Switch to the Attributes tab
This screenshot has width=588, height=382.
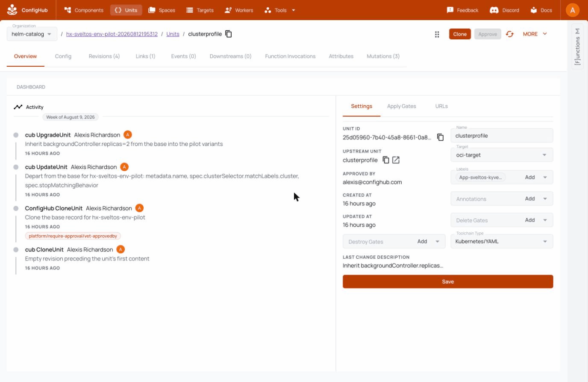click(341, 56)
